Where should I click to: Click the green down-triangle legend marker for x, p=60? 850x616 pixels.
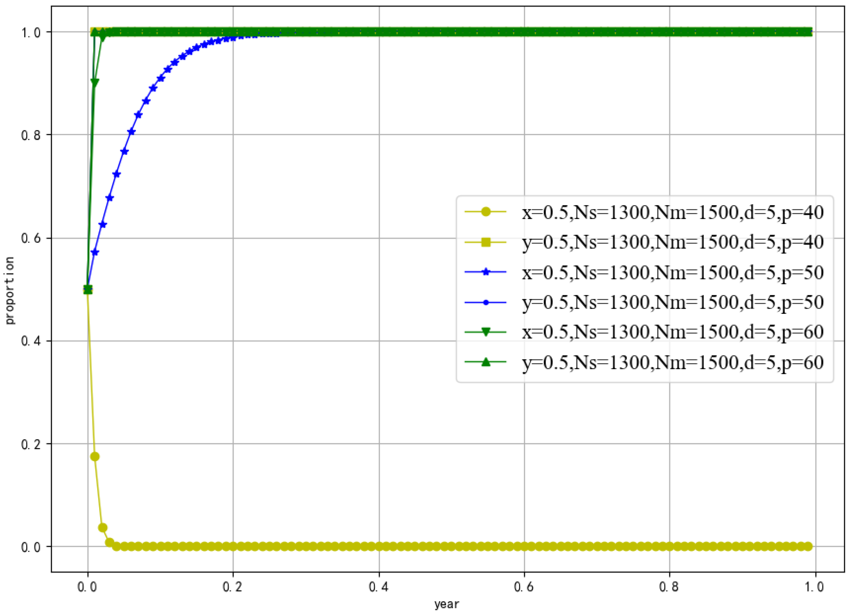(486, 332)
